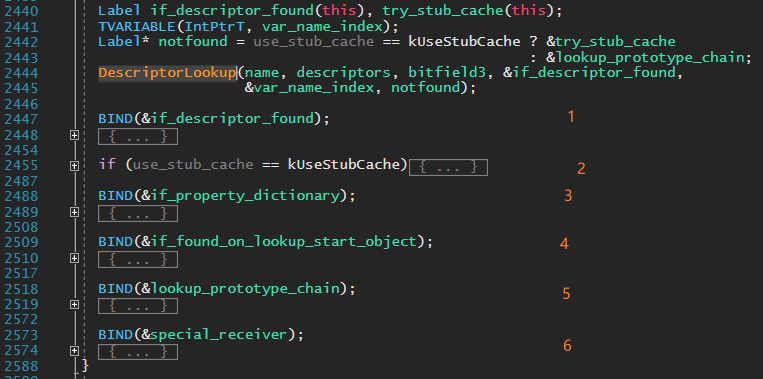Viewport: 763px width, 379px height.
Task: Select line number 2444 in the gutter
Action: (21, 73)
